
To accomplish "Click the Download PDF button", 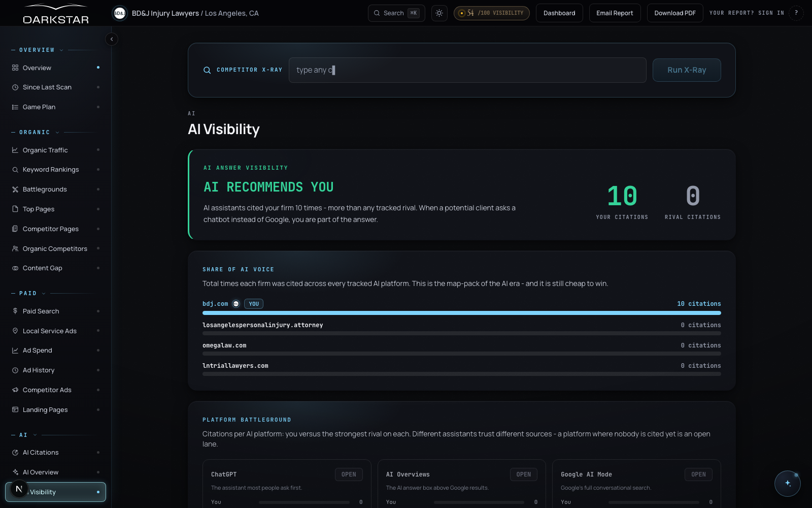I will (x=675, y=13).
